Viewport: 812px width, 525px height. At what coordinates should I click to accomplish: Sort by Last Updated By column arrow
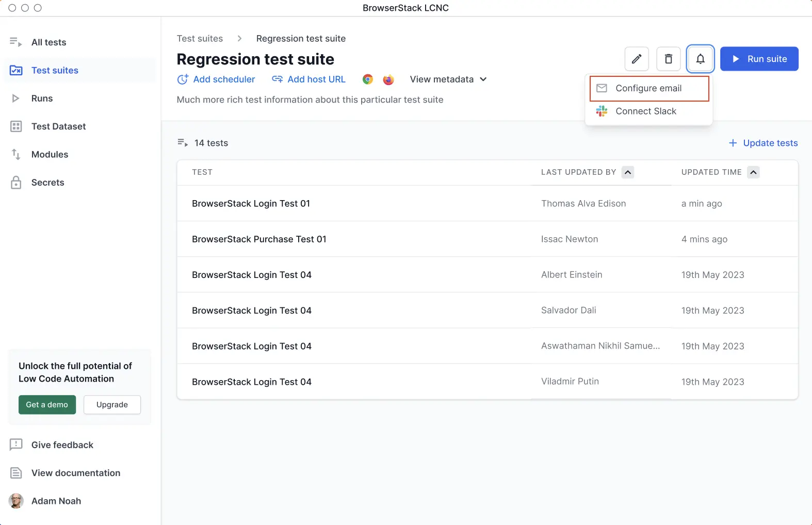point(627,172)
